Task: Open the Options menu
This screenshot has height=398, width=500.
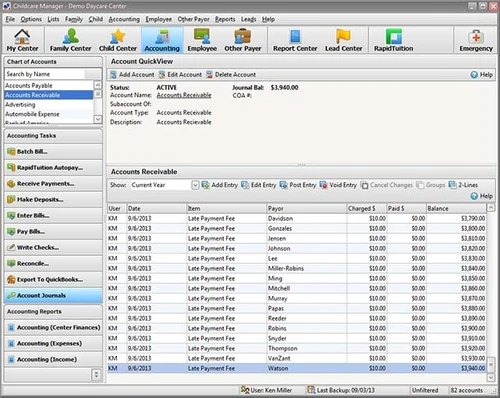Action: click(31, 19)
